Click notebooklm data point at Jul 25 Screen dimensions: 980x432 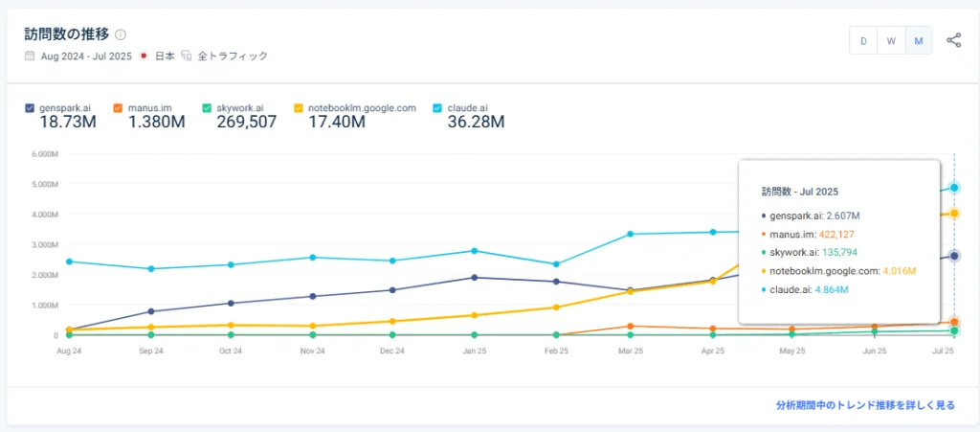click(x=954, y=214)
